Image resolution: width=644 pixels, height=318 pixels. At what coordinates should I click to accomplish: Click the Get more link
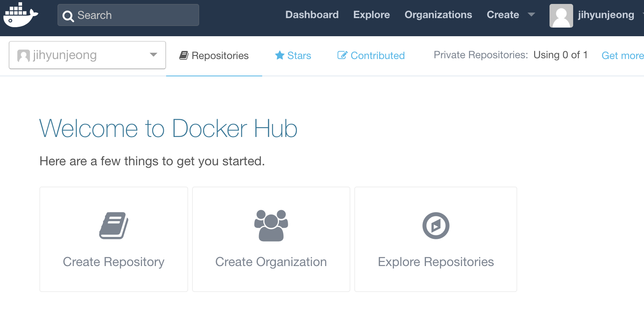pyautogui.click(x=623, y=55)
